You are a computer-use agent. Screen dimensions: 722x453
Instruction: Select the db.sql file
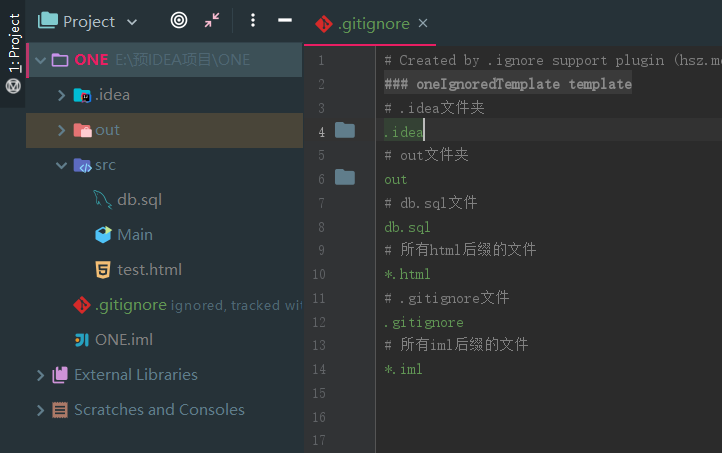(140, 200)
